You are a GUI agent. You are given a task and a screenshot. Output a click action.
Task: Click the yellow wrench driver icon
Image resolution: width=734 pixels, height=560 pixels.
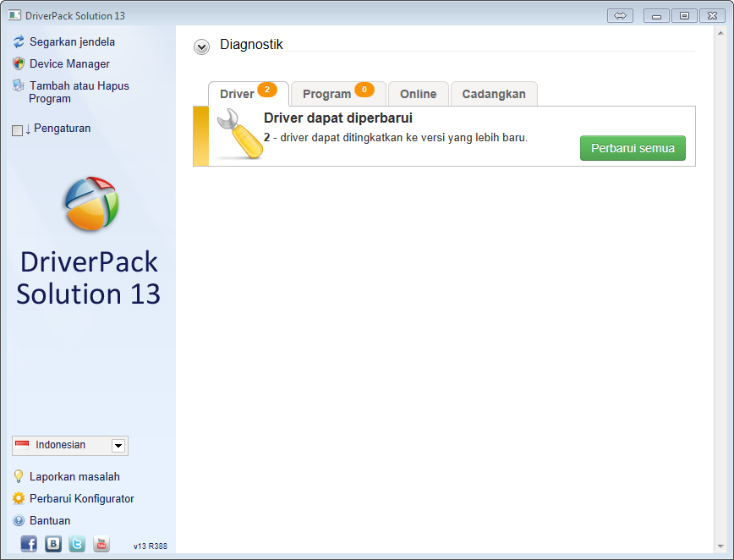coord(239,134)
